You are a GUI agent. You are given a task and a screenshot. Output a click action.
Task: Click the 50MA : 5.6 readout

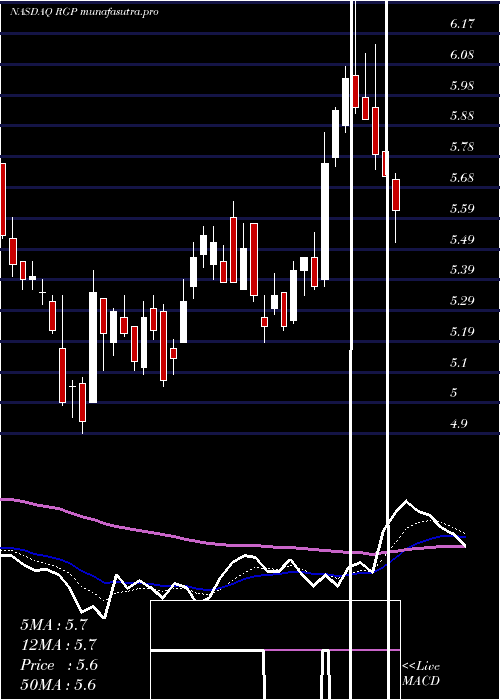pyautogui.click(x=59, y=685)
